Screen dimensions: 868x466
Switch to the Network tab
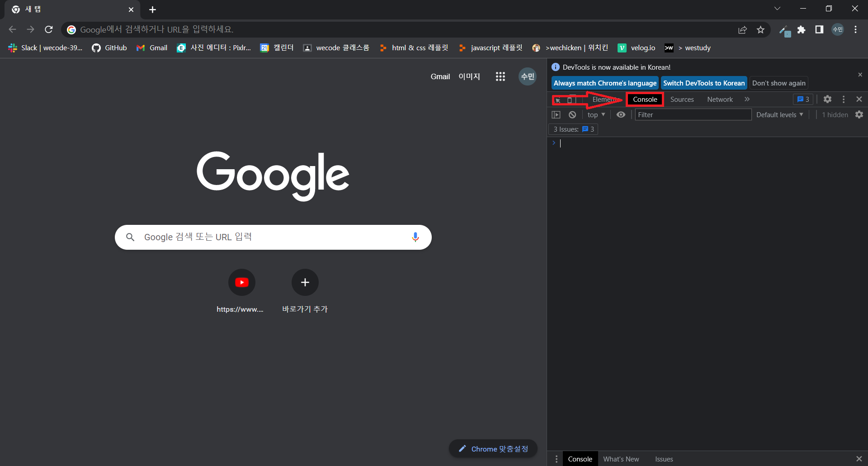point(720,100)
